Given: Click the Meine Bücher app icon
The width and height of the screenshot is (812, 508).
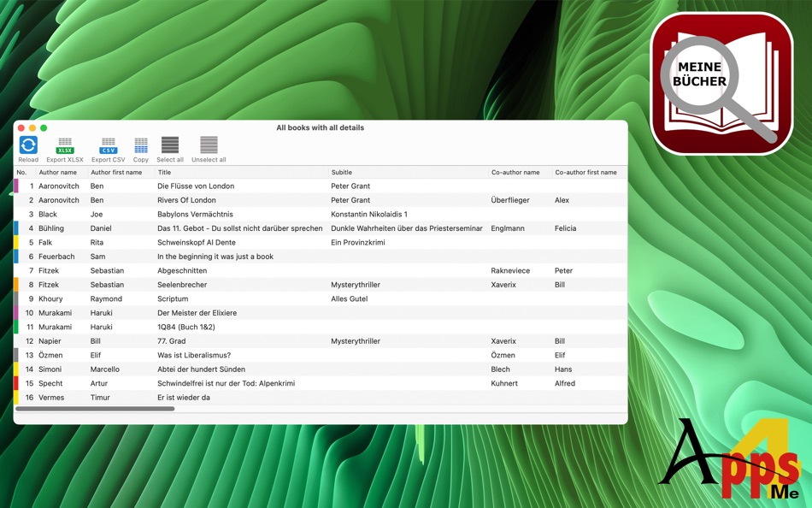Looking at the screenshot, I should coord(721,84).
